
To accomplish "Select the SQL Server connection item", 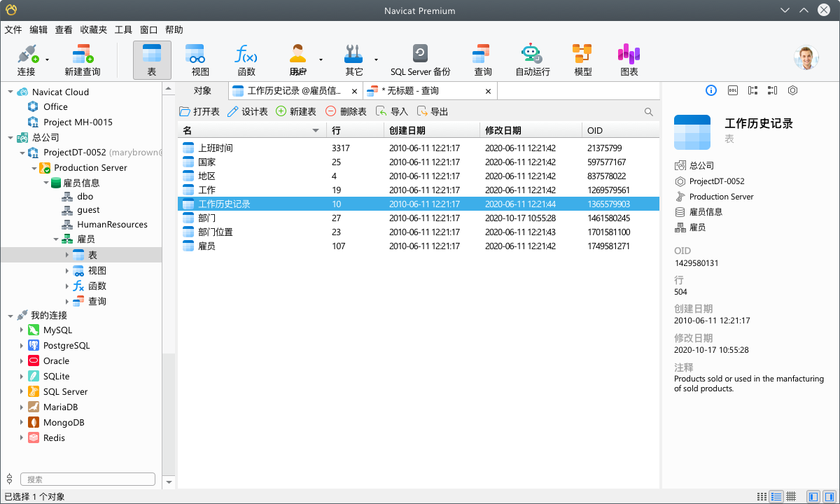I will coord(65,392).
